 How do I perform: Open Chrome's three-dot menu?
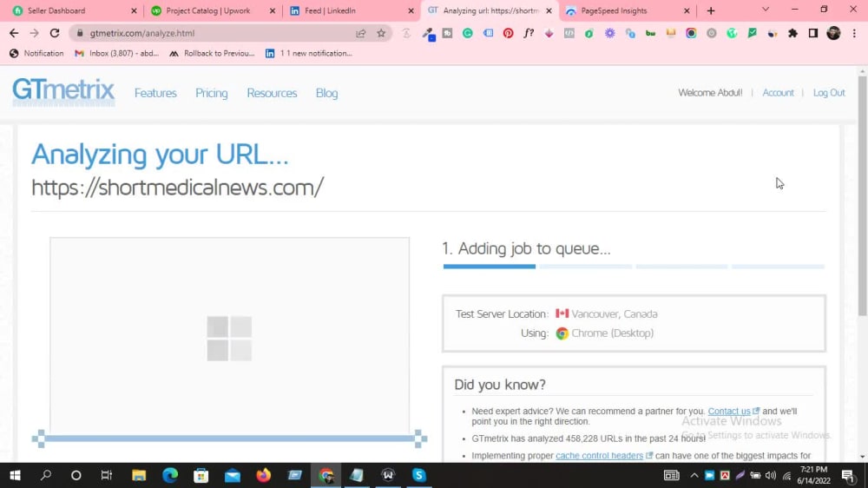pos(854,33)
